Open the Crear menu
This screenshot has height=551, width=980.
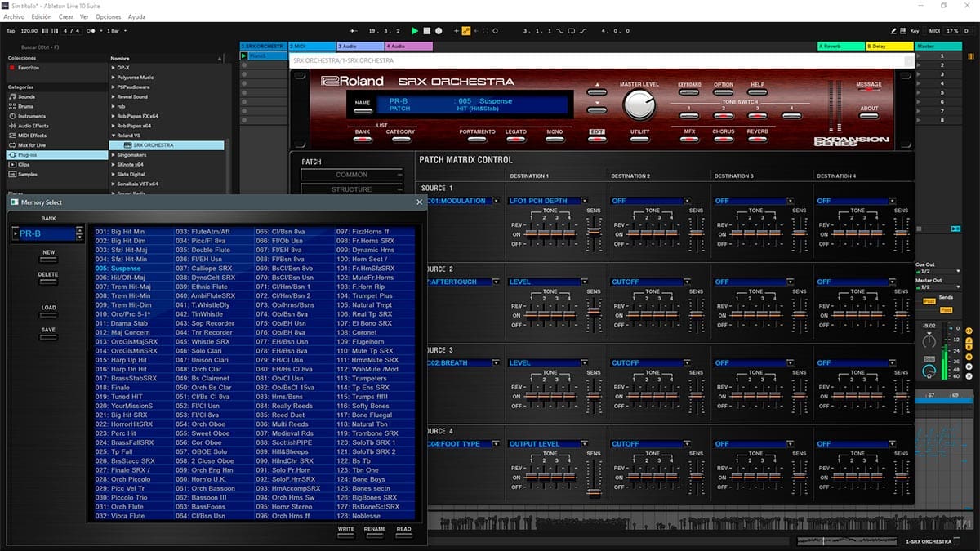tap(66, 16)
